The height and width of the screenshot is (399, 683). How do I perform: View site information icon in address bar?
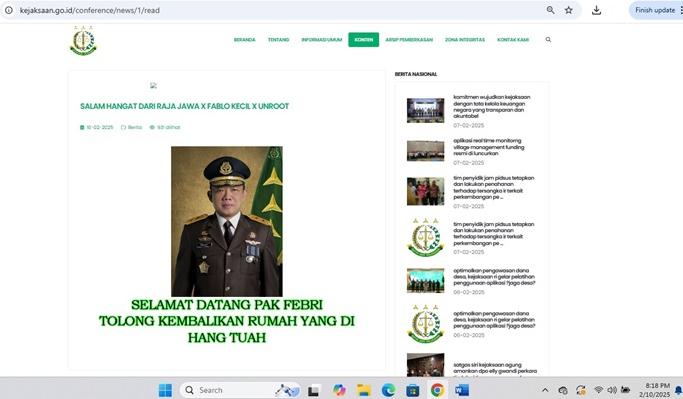(x=9, y=10)
